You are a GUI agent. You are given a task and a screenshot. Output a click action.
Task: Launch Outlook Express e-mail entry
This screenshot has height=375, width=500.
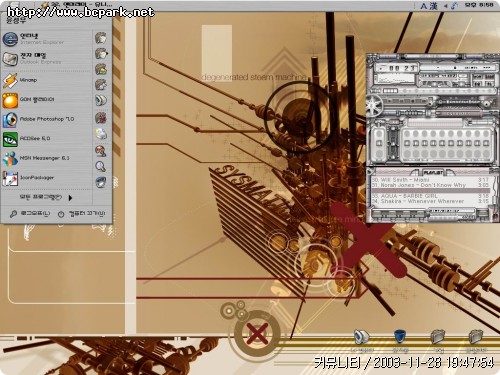pyautogui.click(x=46, y=59)
